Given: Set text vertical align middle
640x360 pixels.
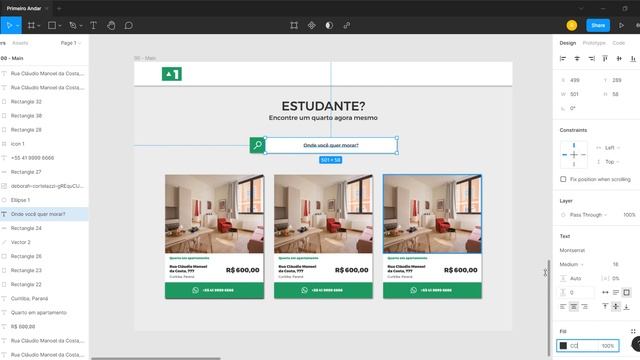Looking at the screenshot, I should pyautogui.click(x=616, y=306).
